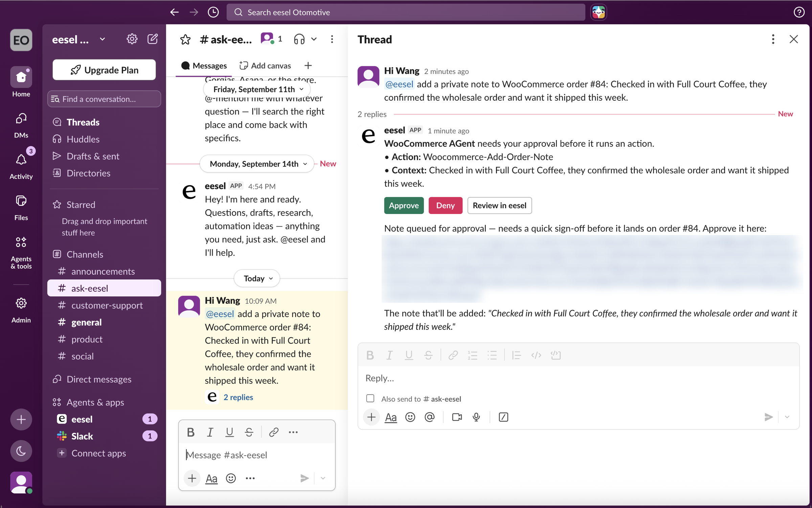
Task: Open channel more options menu
Action: [332, 39]
